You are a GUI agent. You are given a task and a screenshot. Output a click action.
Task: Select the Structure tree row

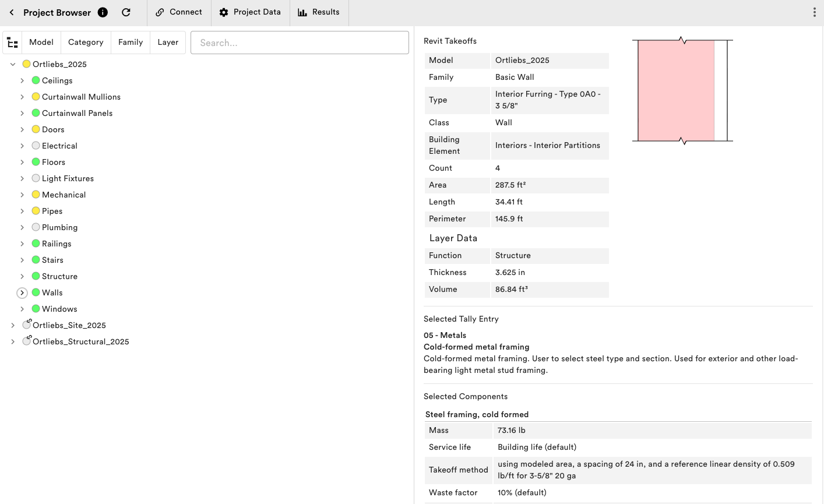(59, 276)
